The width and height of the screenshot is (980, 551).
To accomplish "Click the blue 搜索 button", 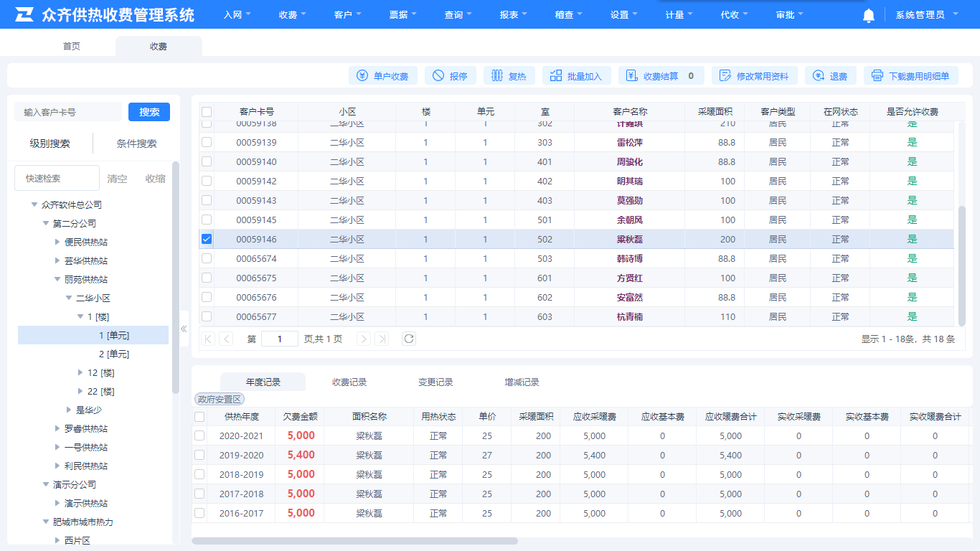I will click(149, 112).
